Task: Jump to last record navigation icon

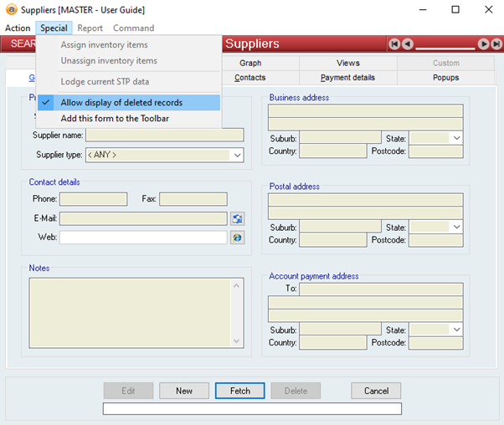Action: pyautogui.click(x=496, y=44)
